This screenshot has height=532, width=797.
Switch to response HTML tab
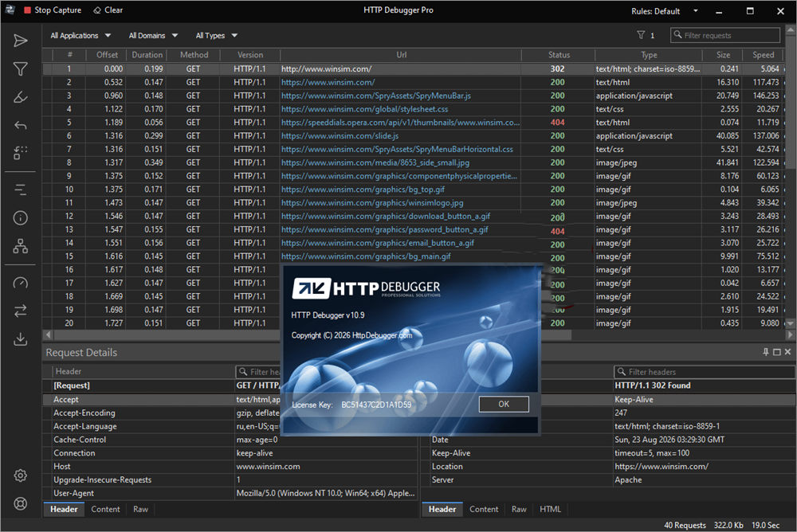(550, 509)
